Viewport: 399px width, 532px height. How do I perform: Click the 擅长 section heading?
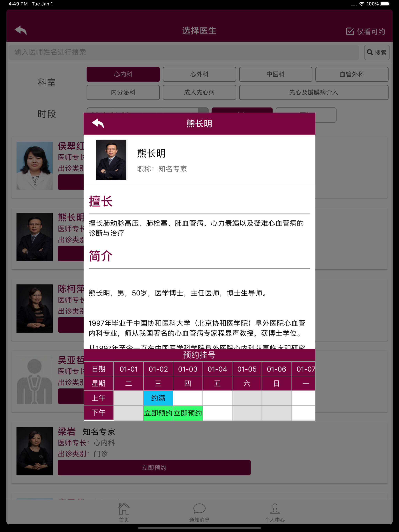101,201
